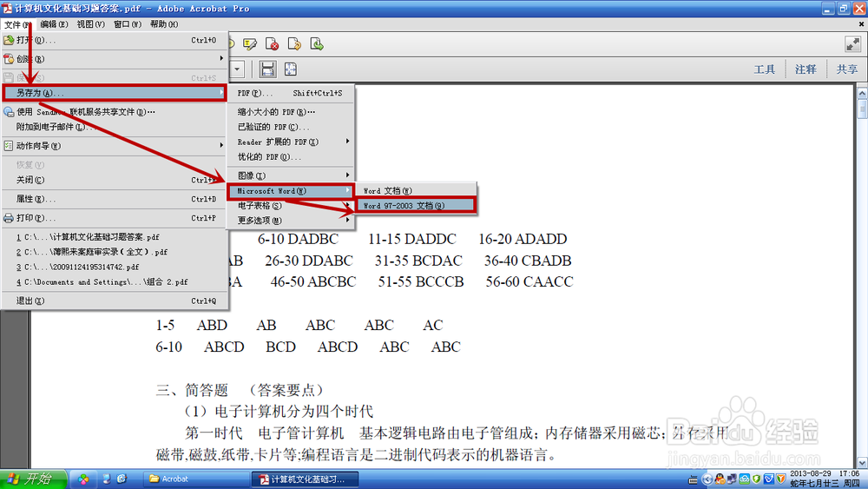Click the show desktop quick launch icon
The width and height of the screenshot is (868, 489).
click(x=107, y=479)
